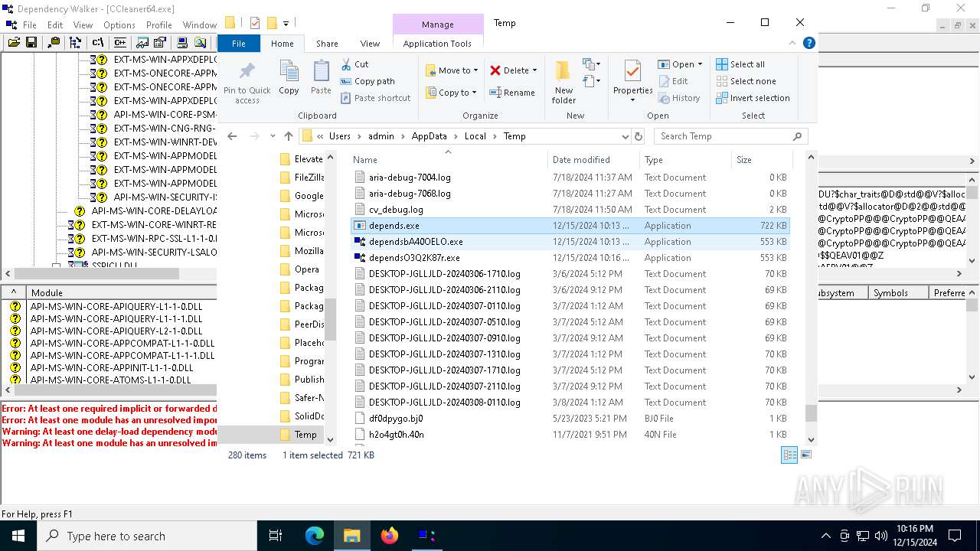The image size is (980, 551).
Task: Open Dependency Walker Edit menu
Action: tap(55, 25)
